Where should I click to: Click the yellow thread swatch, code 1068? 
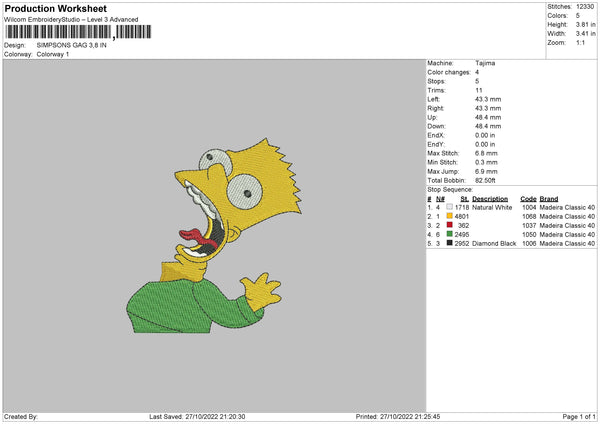pyautogui.click(x=449, y=216)
